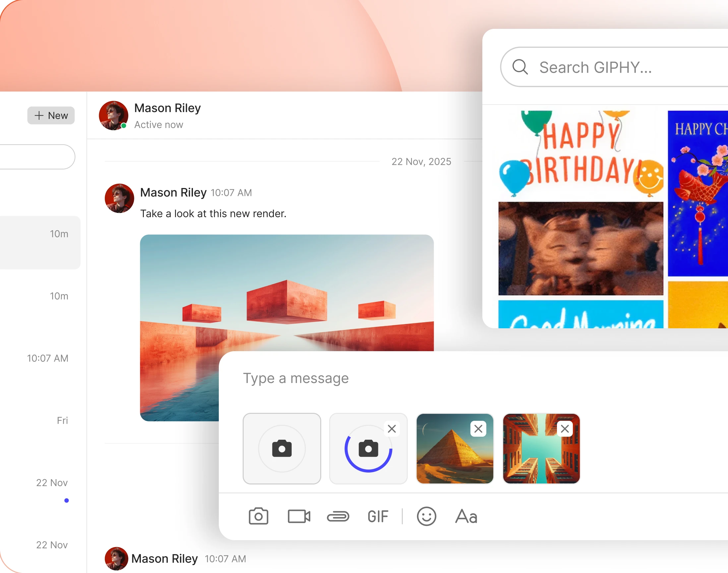Viewport: 728px width, 573px height.
Task: Click the sidebar search box
Action: click(37, 157)
